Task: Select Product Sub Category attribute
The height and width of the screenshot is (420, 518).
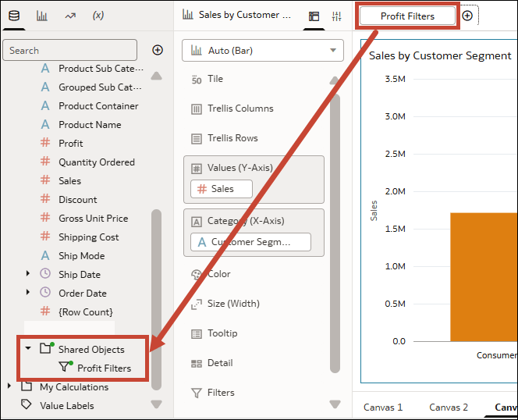Action: point(101,69)
